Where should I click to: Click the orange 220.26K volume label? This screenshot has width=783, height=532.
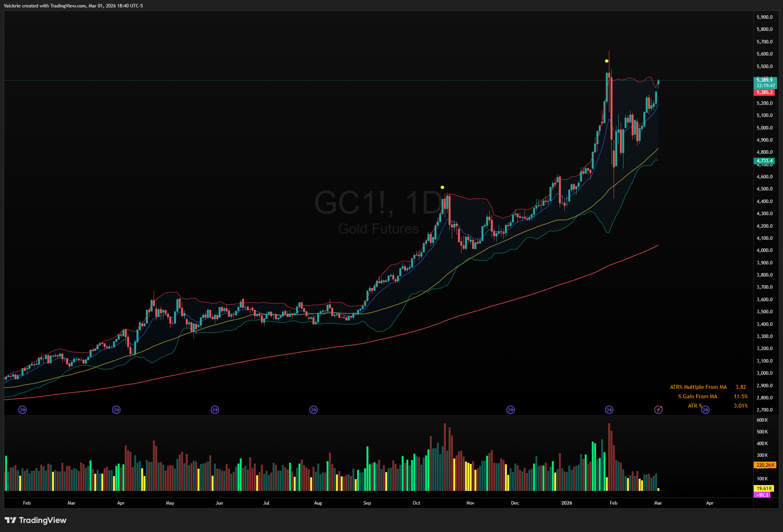765,465
